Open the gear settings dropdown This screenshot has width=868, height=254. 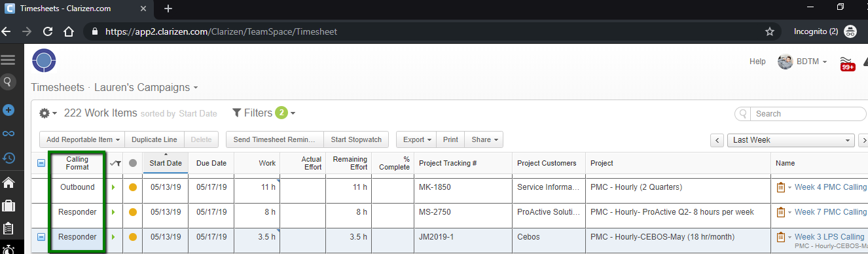(x=48, y=113)
